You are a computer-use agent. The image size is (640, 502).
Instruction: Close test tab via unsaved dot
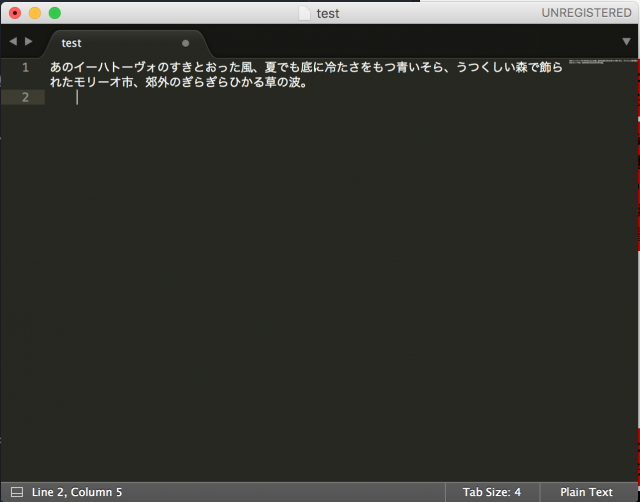[185, 44]
